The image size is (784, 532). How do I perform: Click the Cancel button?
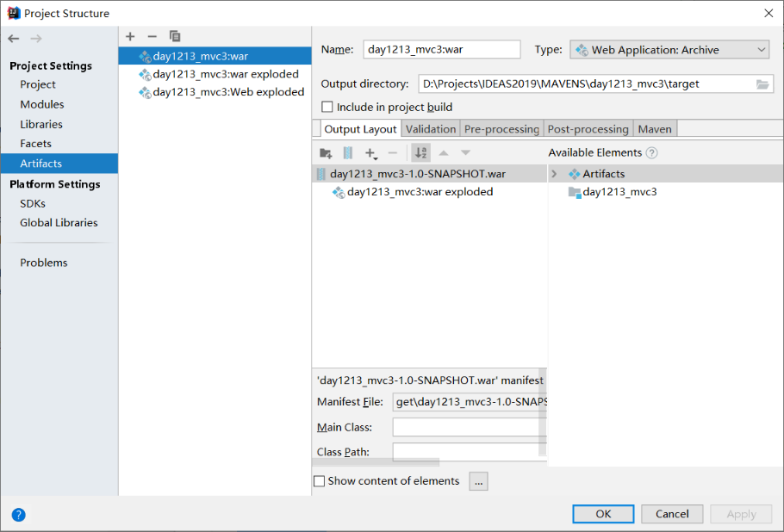point(672,514)
